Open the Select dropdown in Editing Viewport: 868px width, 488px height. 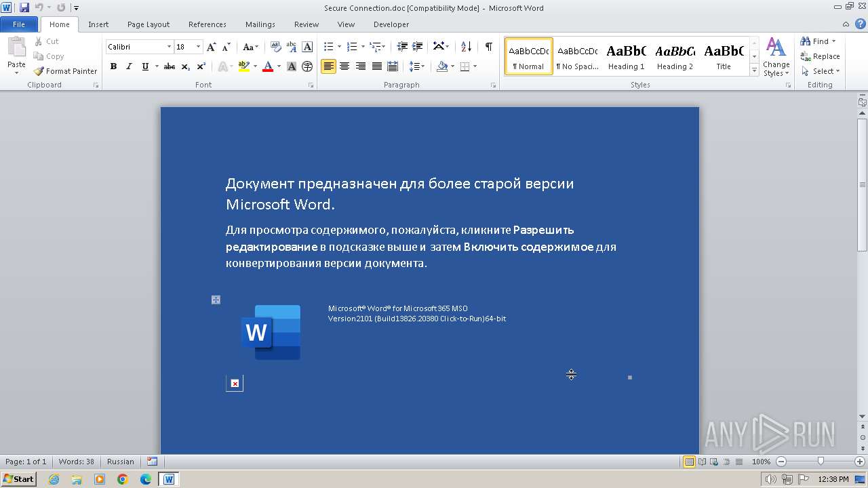click(x=821, y=71)
